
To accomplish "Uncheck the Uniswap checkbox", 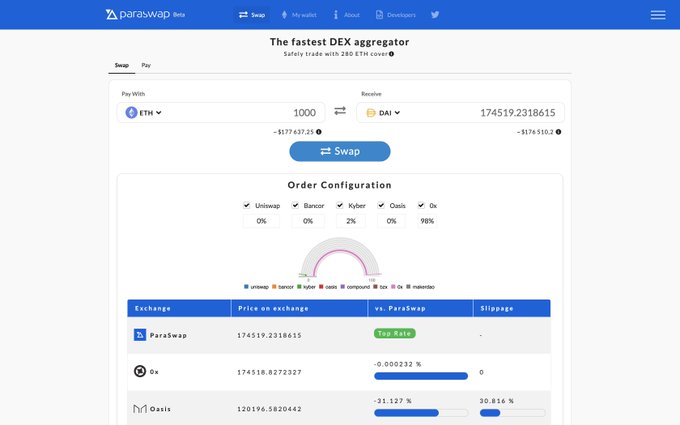I will click(247, 205).
